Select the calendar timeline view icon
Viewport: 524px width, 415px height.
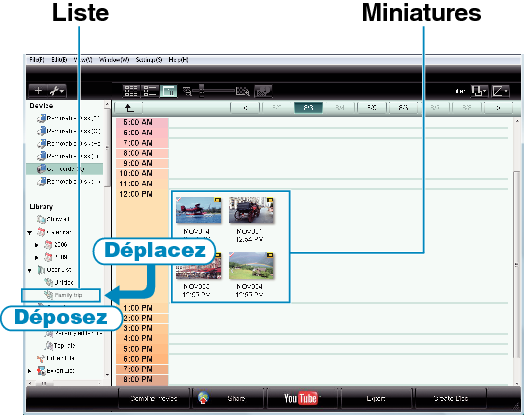point(168,91)
